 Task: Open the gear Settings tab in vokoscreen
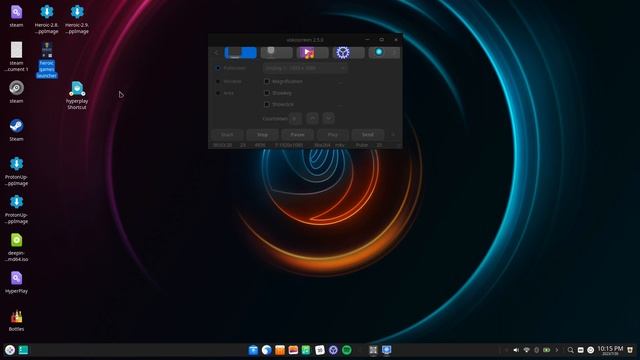348,53
